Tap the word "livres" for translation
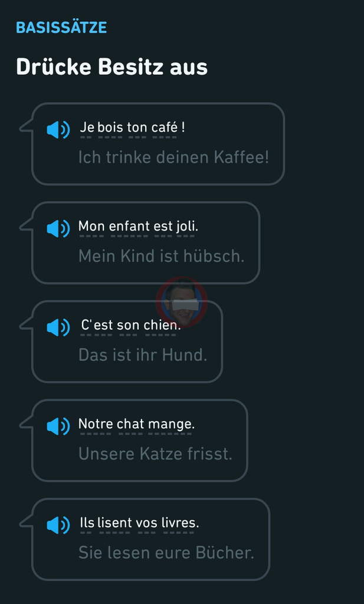The image size is (364, 604). click(179, 523)
